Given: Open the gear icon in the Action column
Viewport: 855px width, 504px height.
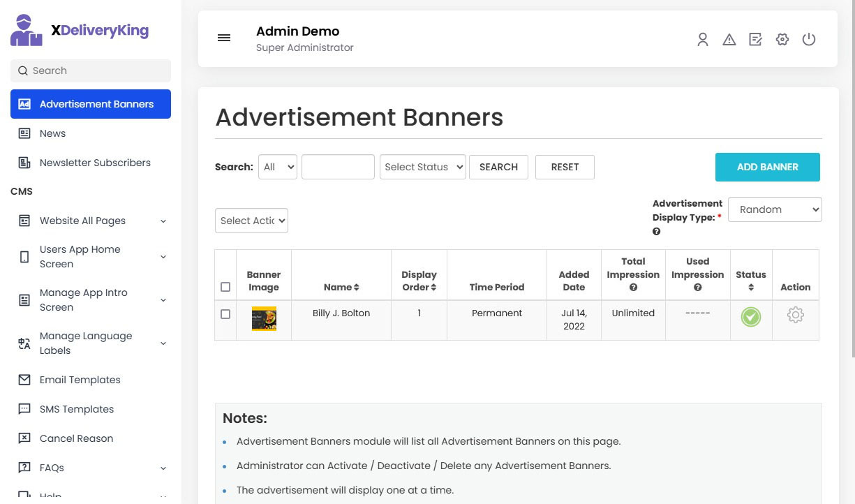Looking at the screenshot, I should 795,316.
